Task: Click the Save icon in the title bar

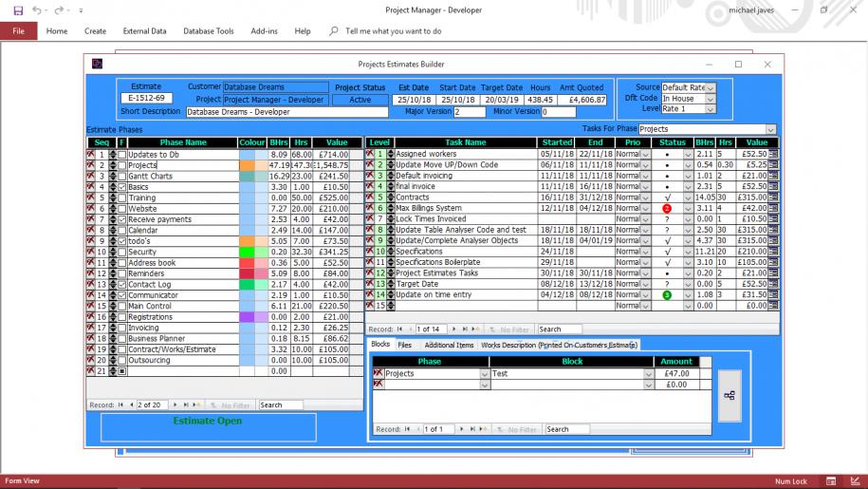Action: point(18,10)
